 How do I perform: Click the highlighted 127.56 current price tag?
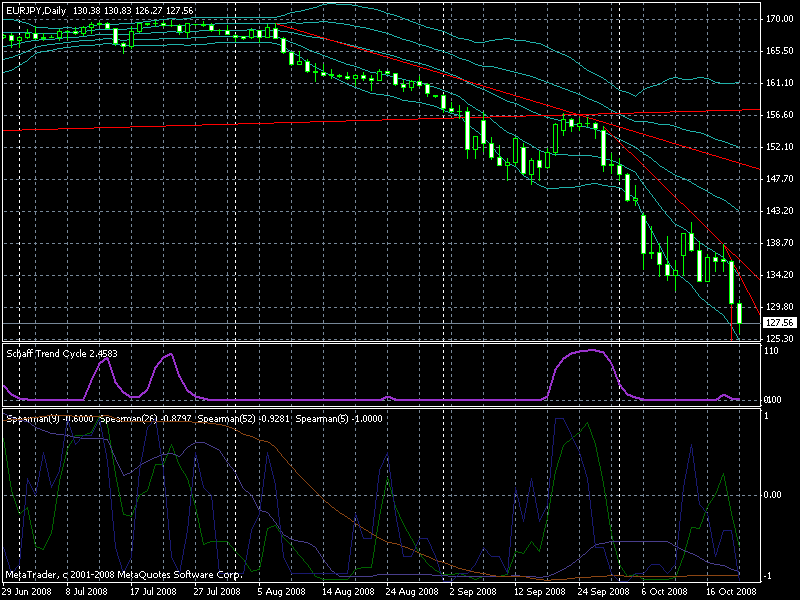tap(780, 323)
